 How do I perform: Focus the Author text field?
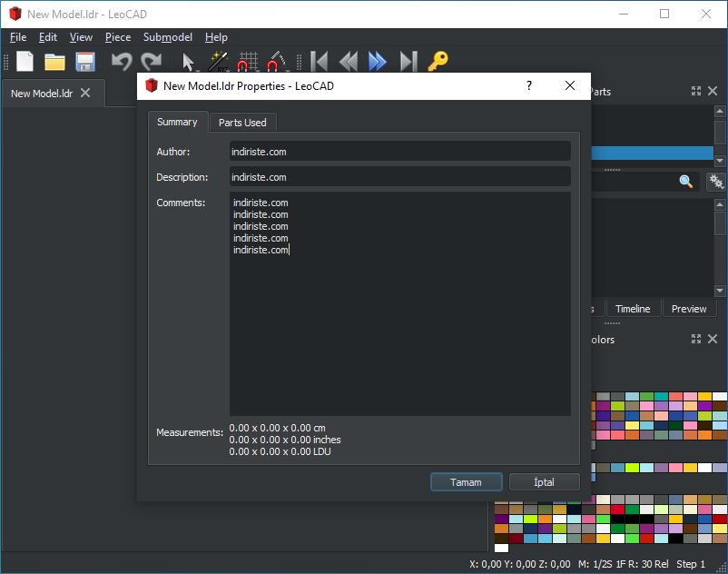tap(399, 152)
